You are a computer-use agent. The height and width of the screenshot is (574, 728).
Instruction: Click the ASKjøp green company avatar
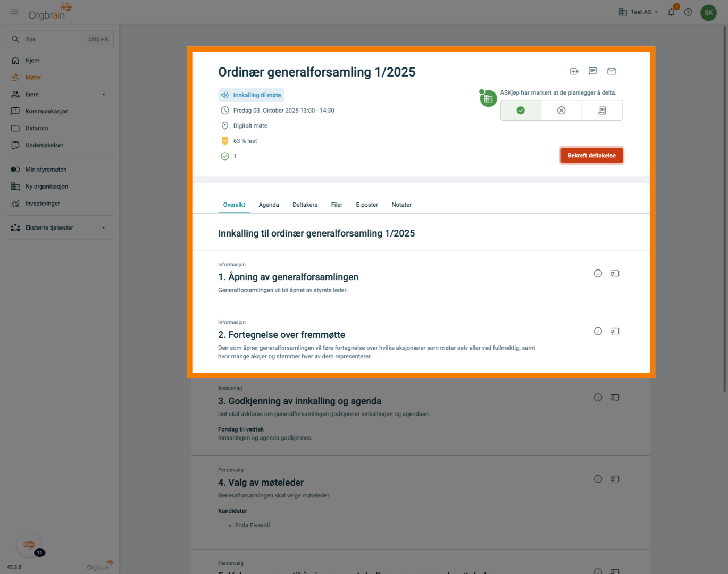tap(488, 98)
